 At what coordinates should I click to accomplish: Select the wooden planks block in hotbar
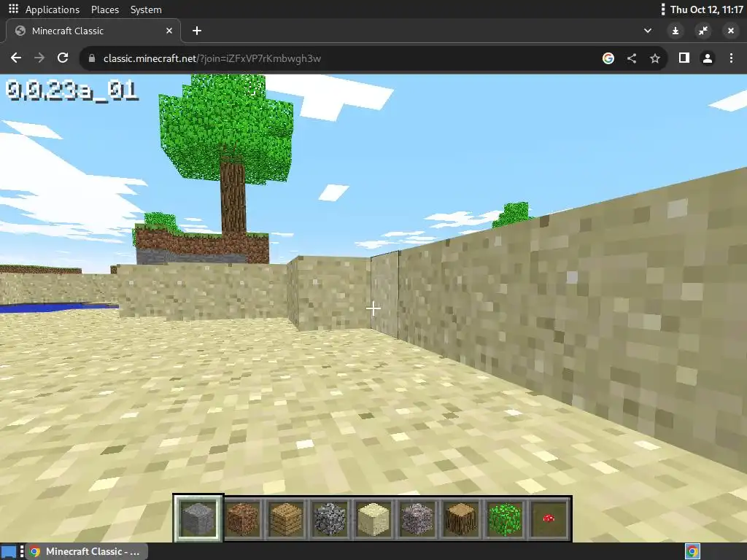click(x=286, y=518)
